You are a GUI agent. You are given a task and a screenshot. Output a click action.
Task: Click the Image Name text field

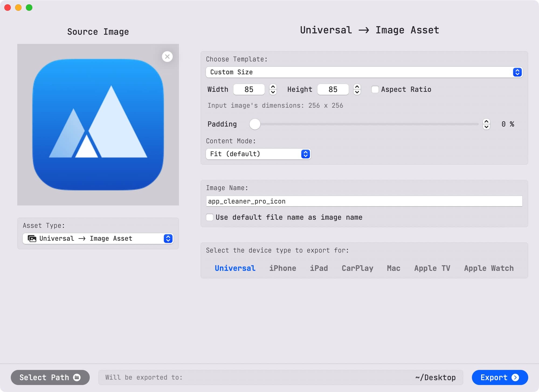[364, 201]
